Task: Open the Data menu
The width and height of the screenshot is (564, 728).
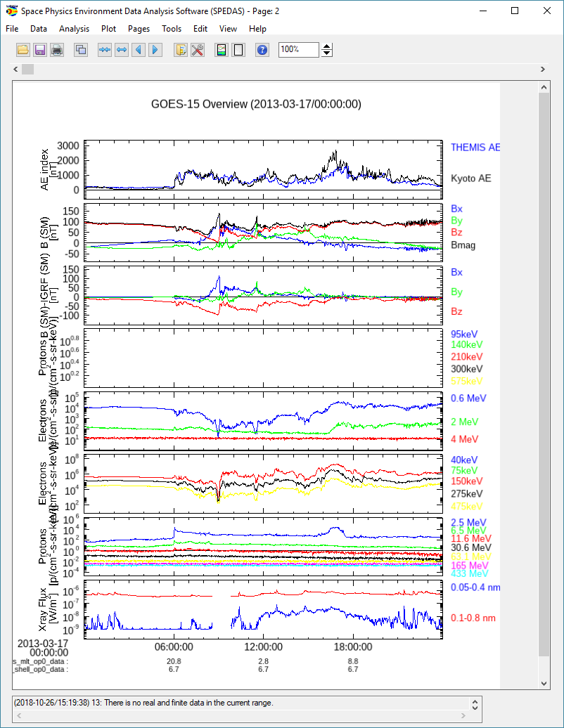Action: pyautogui.click(x=39, y=29)
